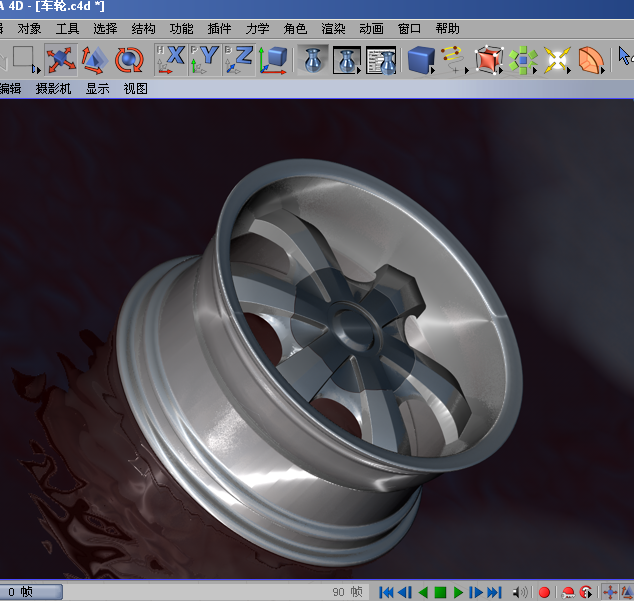Open the 选择 menu
The image size is (634, 601).
click(105, 29)
